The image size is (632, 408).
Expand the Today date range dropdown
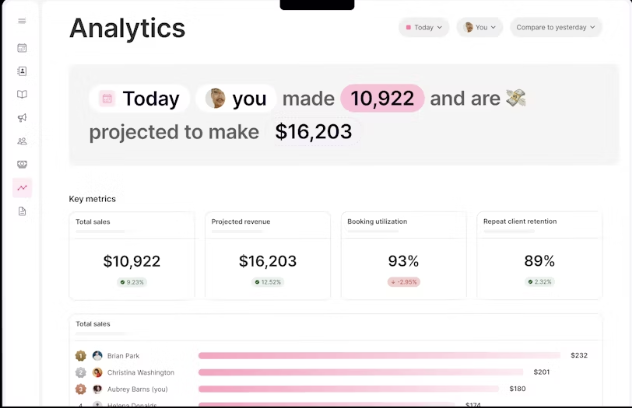point(425,27)
